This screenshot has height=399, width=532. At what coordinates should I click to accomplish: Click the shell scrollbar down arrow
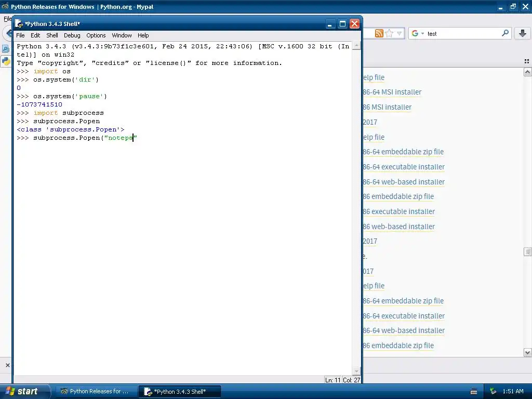(356, 371)
